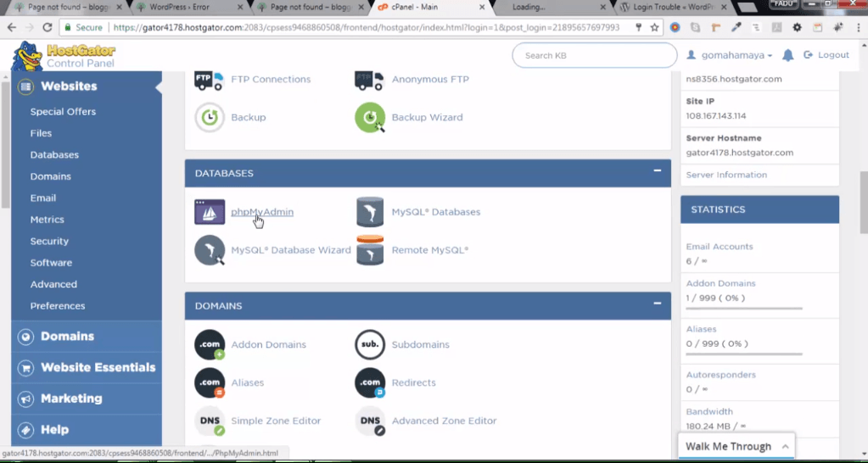Select Special Offers in sidebar
This screenshot has height=463, width=868.
pyautogui.click(x=63, y=112)
